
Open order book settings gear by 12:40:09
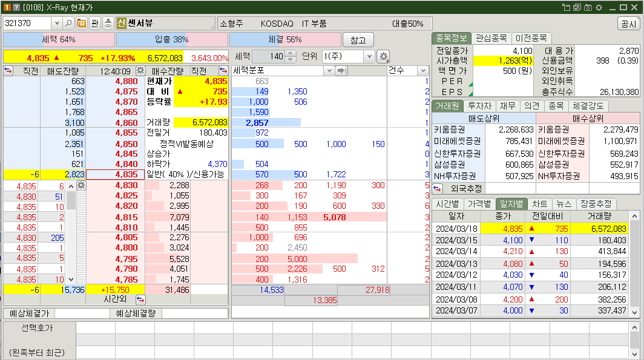point(140,70)
